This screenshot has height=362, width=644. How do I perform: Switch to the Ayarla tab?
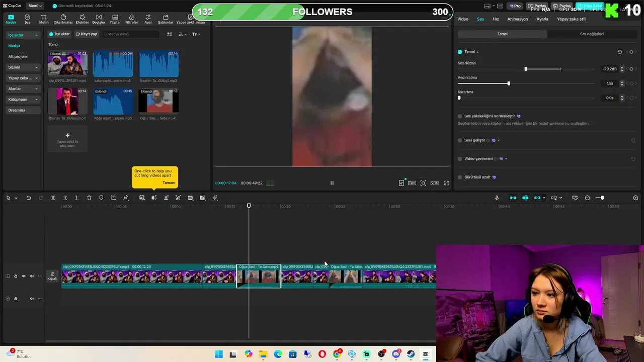[x=542, y=19]
